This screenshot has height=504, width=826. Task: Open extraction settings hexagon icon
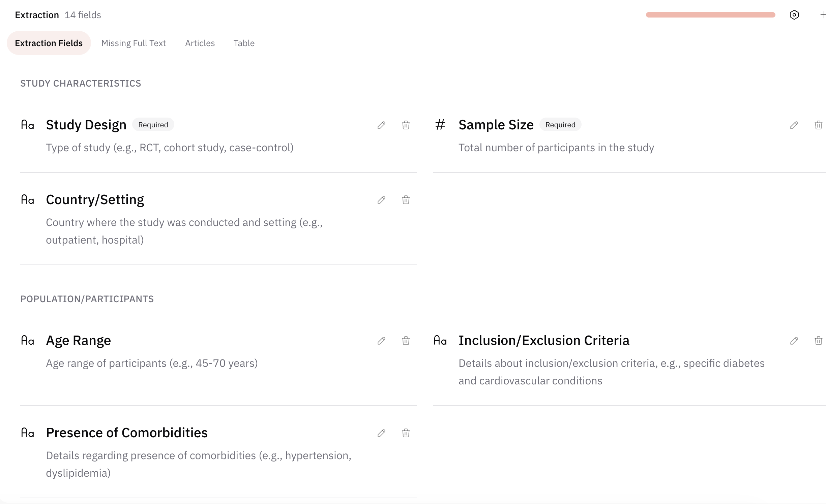point(794,15)
